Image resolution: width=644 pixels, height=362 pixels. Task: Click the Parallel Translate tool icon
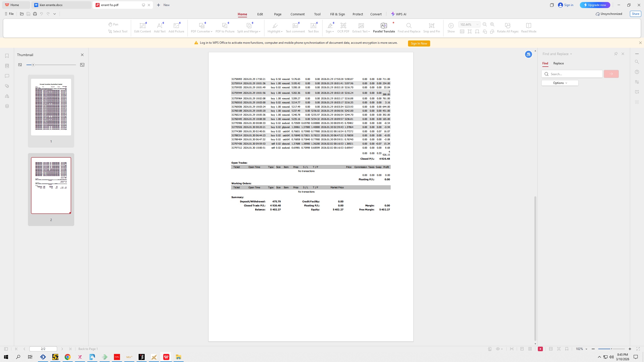384,26
